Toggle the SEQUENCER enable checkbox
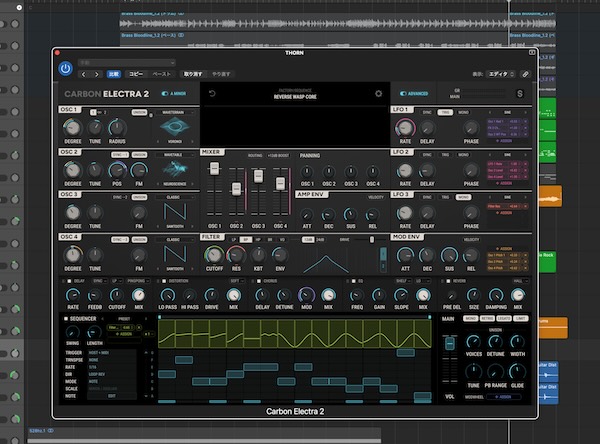 pyautogui.click(x=66, y=318)
